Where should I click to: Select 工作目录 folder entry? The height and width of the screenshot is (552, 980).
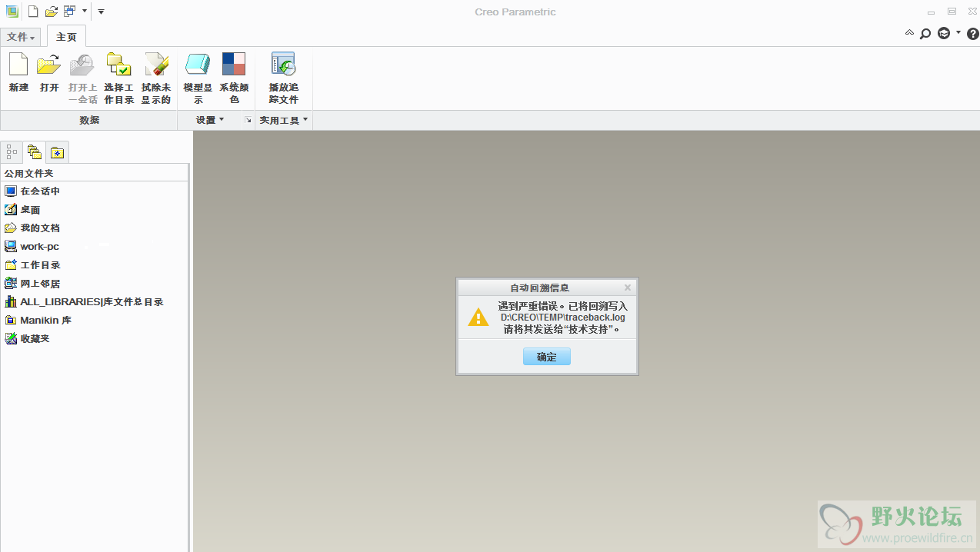pyautogui.click(x=32, y=265)
